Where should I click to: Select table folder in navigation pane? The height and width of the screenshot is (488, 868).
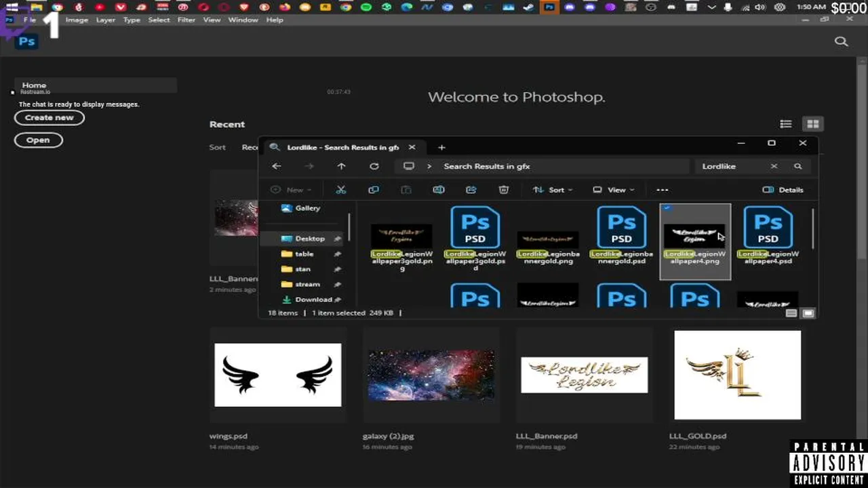[x=304, y=254]
